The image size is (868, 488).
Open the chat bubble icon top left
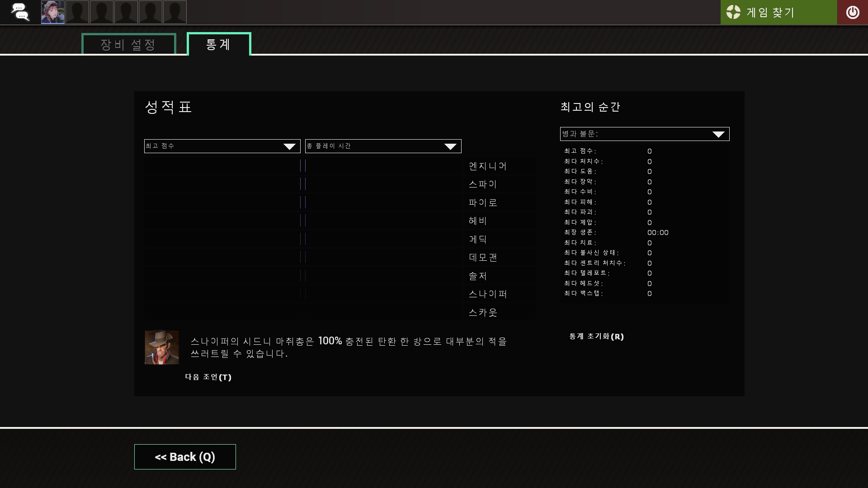pos(20,12)
